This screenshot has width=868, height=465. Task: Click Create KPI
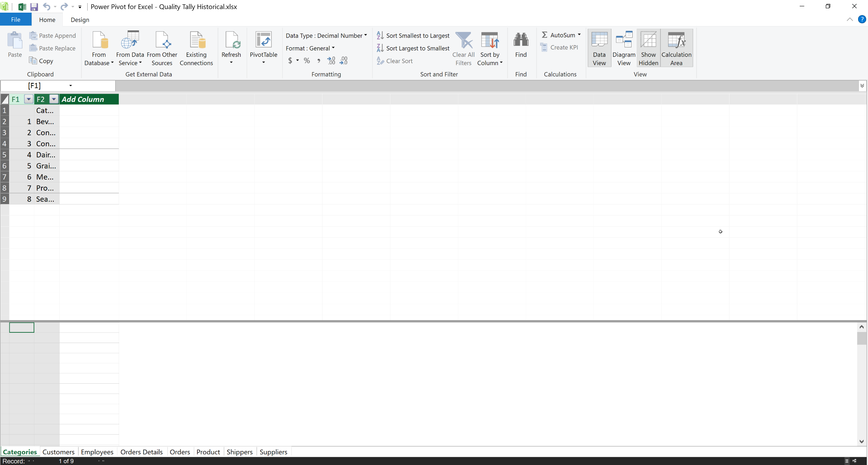click(x=559, y=47)
